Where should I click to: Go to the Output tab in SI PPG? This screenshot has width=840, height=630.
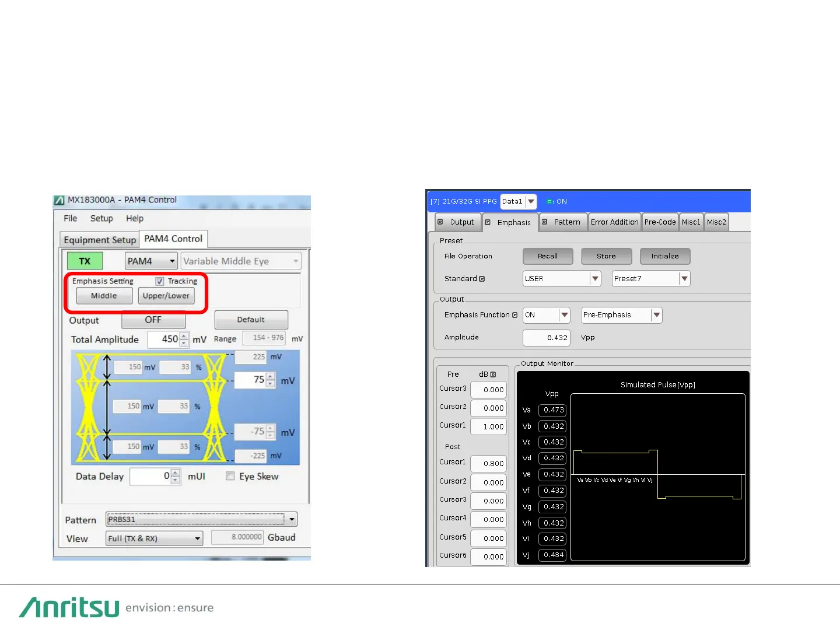coord(458,222)
